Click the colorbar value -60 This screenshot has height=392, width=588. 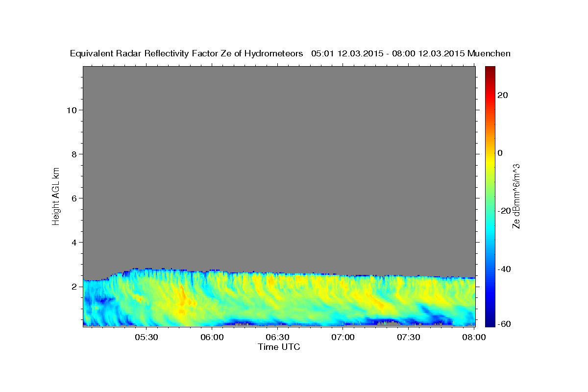click(x=504, y=324)
